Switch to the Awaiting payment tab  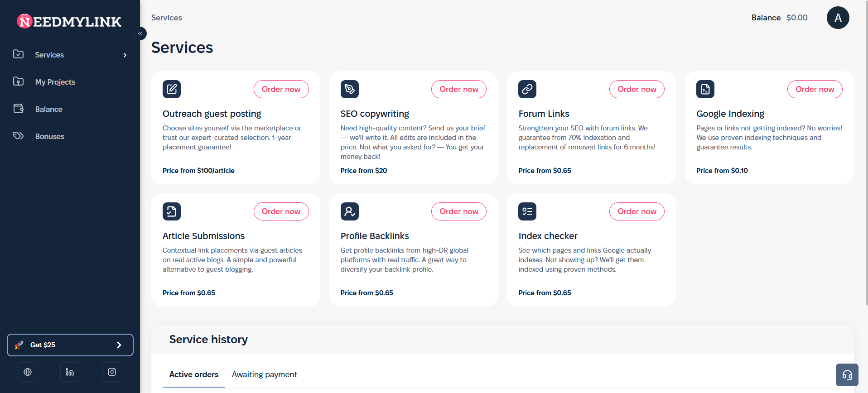[265, 374]
